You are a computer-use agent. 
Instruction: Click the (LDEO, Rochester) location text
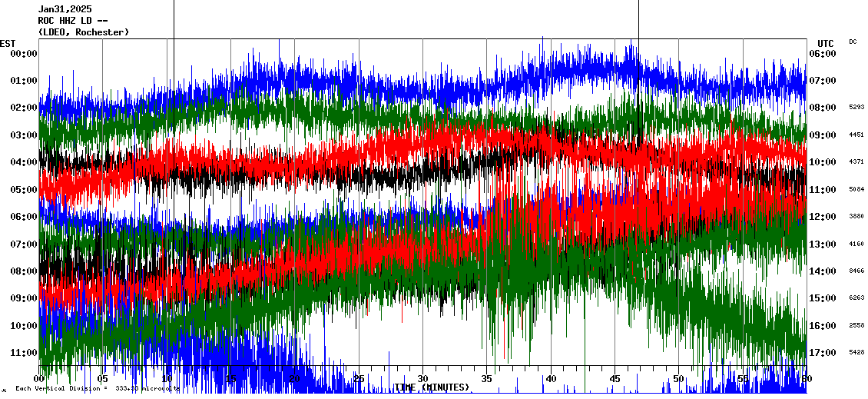click(83, 32)
